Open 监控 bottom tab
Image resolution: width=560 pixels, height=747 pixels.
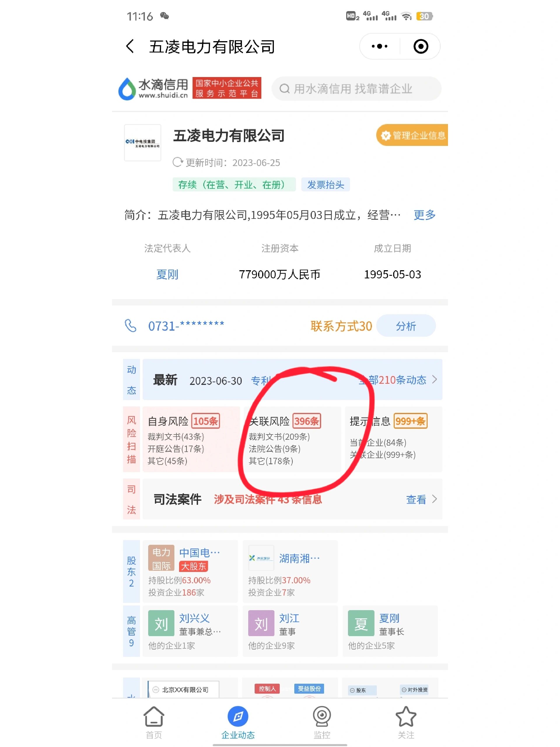click(322, 722)
